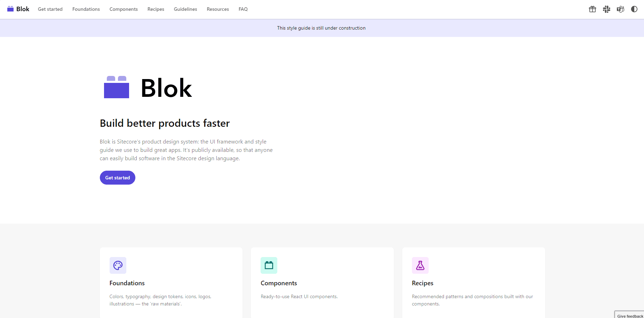Click the large Blok brick hero logo

117,87
